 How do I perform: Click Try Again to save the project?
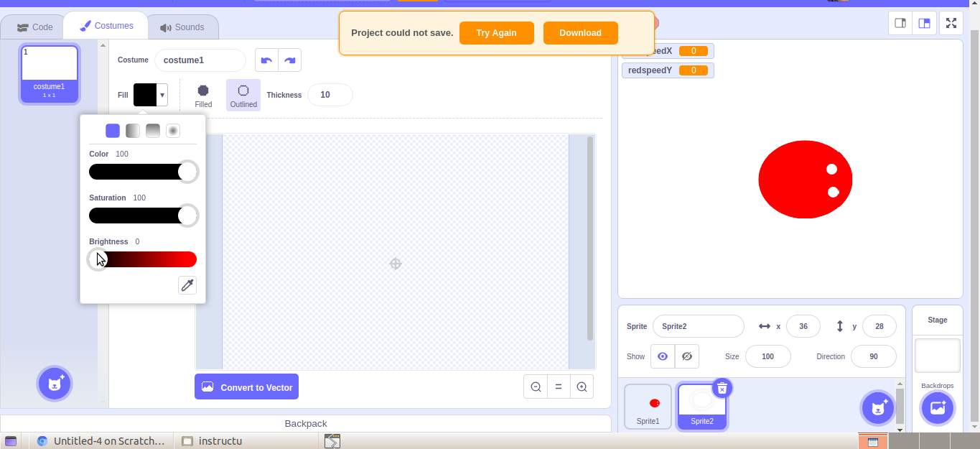[x=496, y=32]
